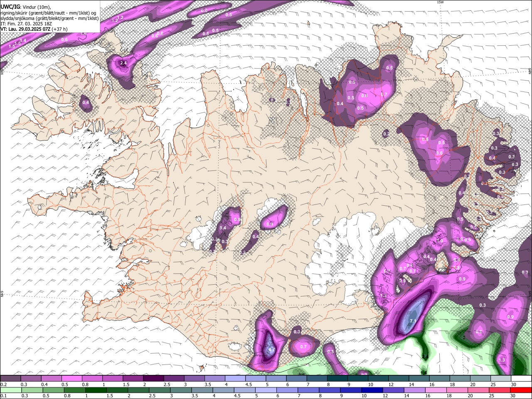Click the red 30 swatch in rain legend

pos(522,390)
